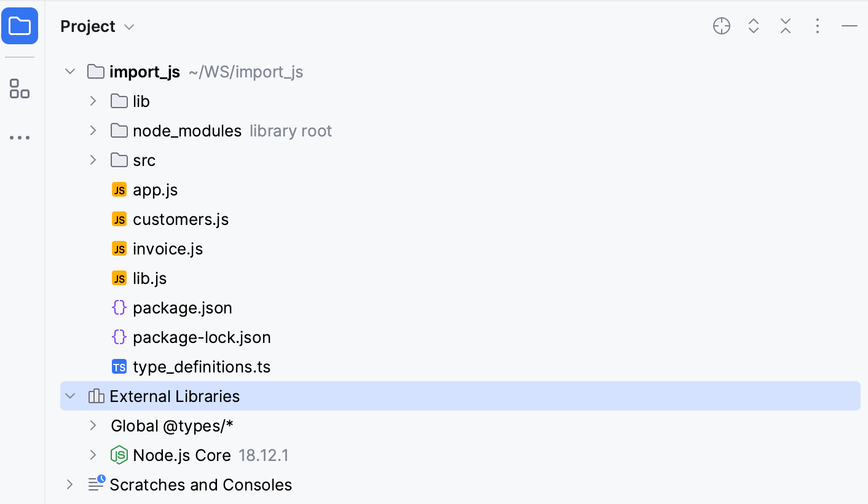The image size is (868, 504).
Task: Select the src folder
Action: (144, 160)
